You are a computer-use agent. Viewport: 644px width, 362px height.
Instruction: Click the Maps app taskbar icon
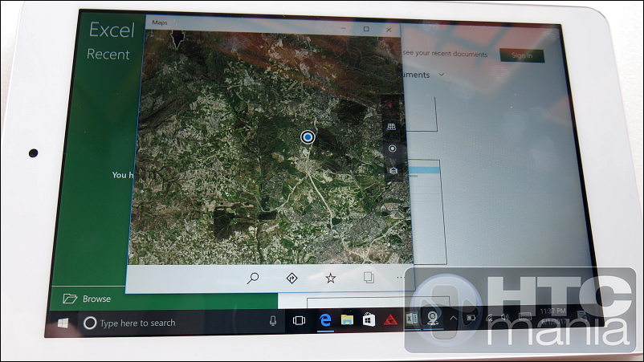[433, 318]
